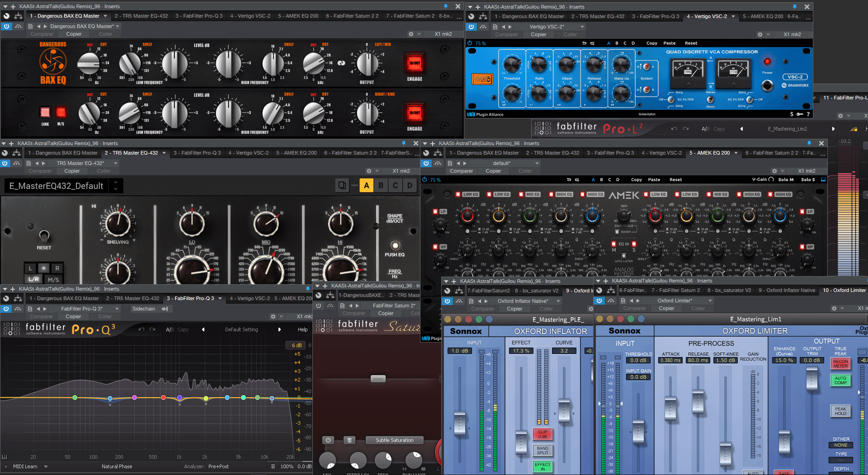Open MIDI Learn dropdown arrow in Pro-Q 3

[x=46, y=466]
